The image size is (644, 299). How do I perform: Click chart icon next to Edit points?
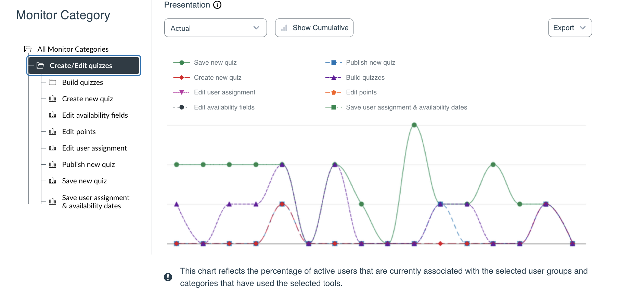pos(52,131)
